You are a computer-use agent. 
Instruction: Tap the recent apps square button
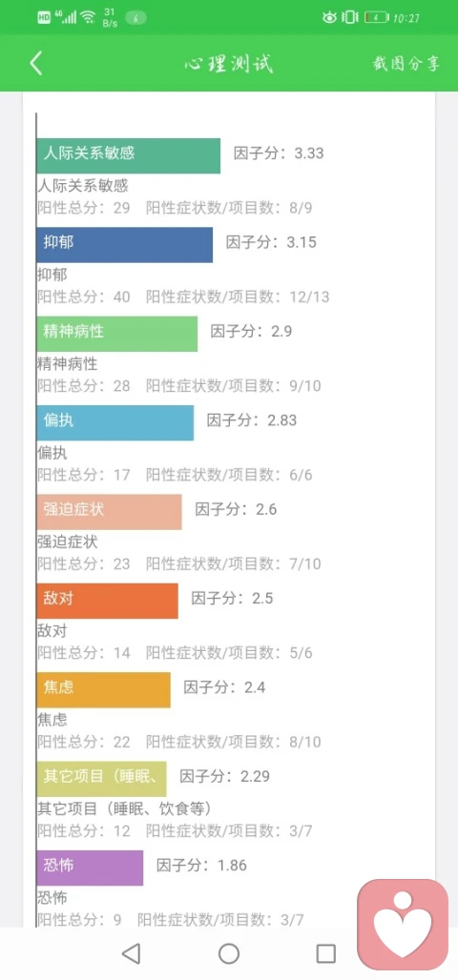[x=326, y=953]
